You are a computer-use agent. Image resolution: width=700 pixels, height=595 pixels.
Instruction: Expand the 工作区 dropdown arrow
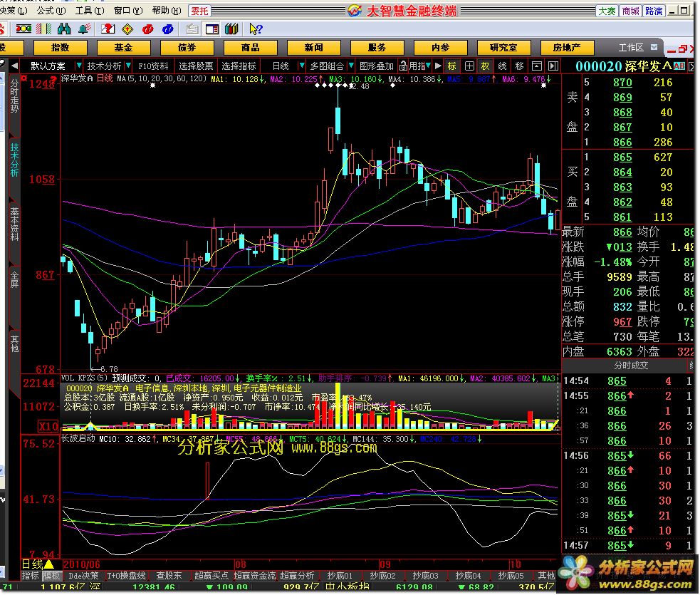[654, 47]
